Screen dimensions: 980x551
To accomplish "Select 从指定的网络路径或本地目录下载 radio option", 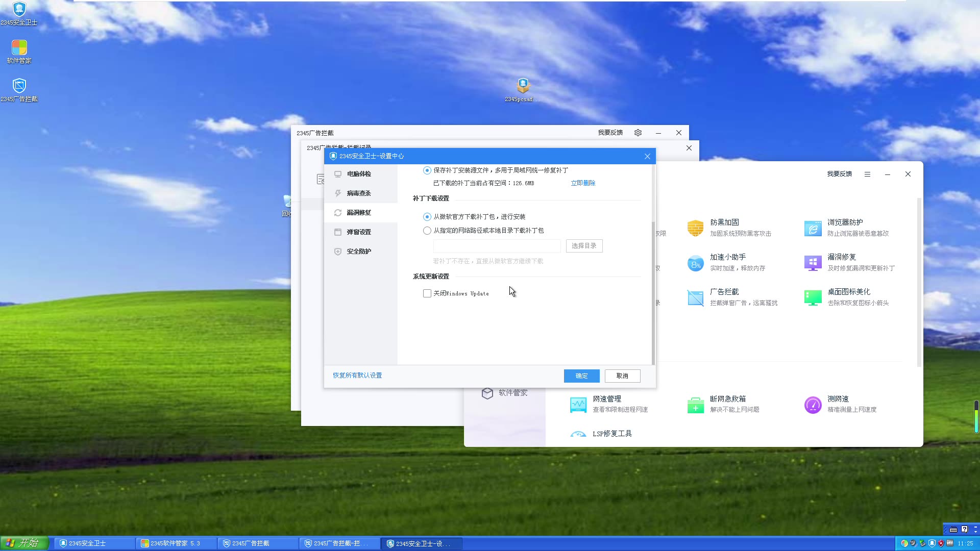I will tap(427, 231).
